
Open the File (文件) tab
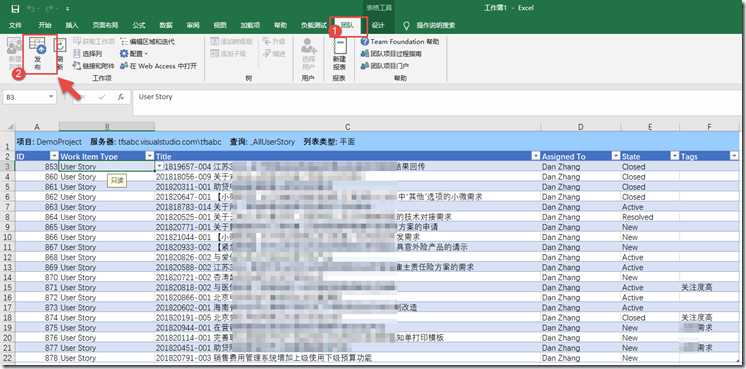coord(16,25)
